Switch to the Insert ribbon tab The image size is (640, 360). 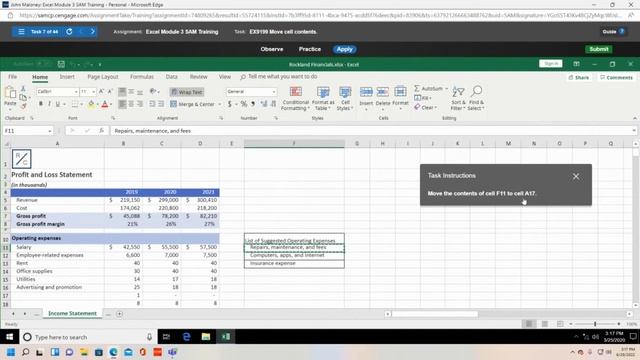point(67,77)
